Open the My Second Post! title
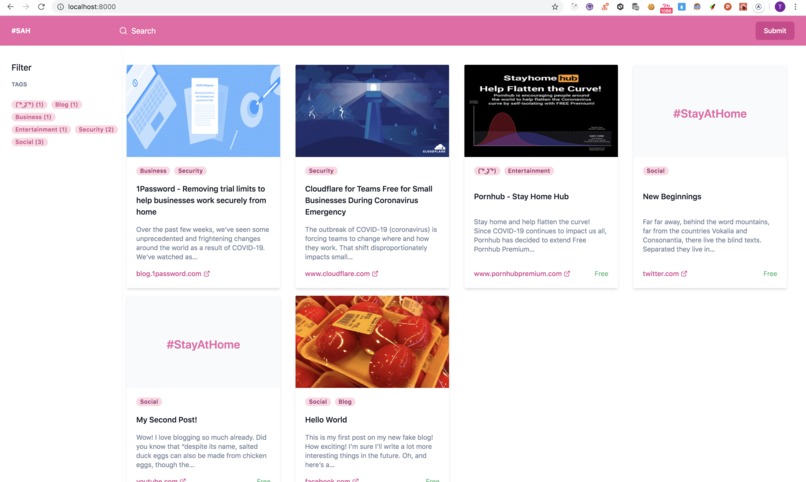 pyautogui.click(x=167, y=420)
